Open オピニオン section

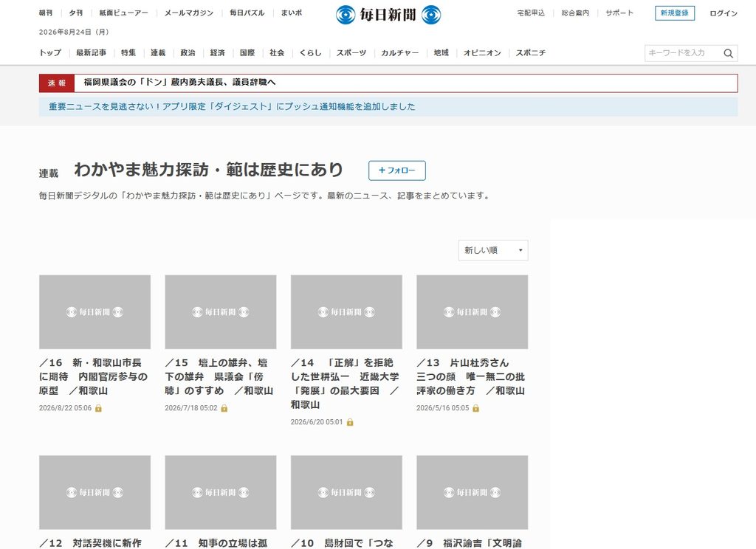(x=482, y=52)
